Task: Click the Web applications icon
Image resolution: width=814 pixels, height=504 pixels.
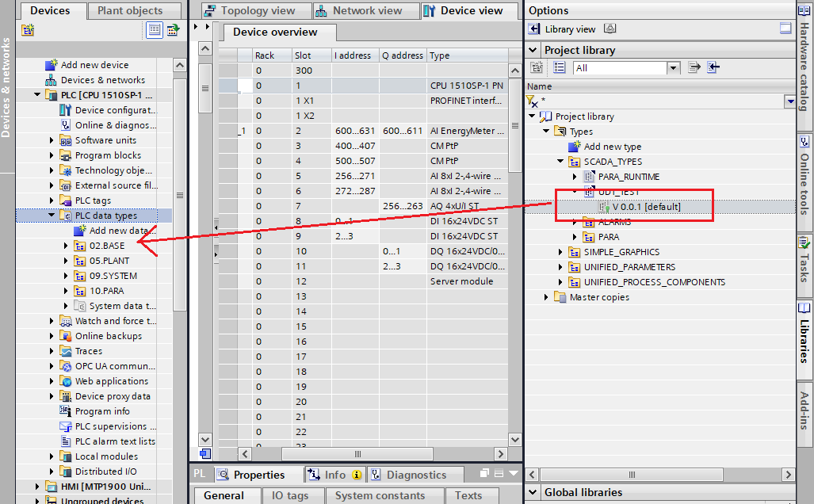Action: click(66, 381)
